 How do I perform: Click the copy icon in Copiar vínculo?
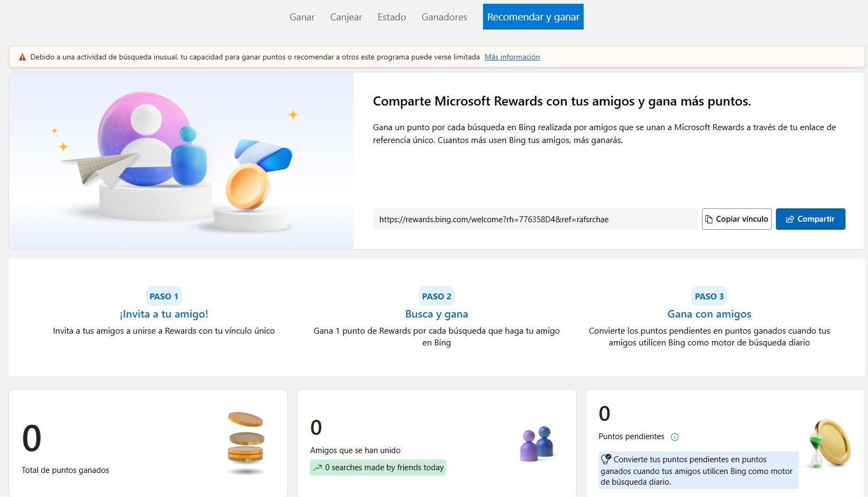pos(708,219)
